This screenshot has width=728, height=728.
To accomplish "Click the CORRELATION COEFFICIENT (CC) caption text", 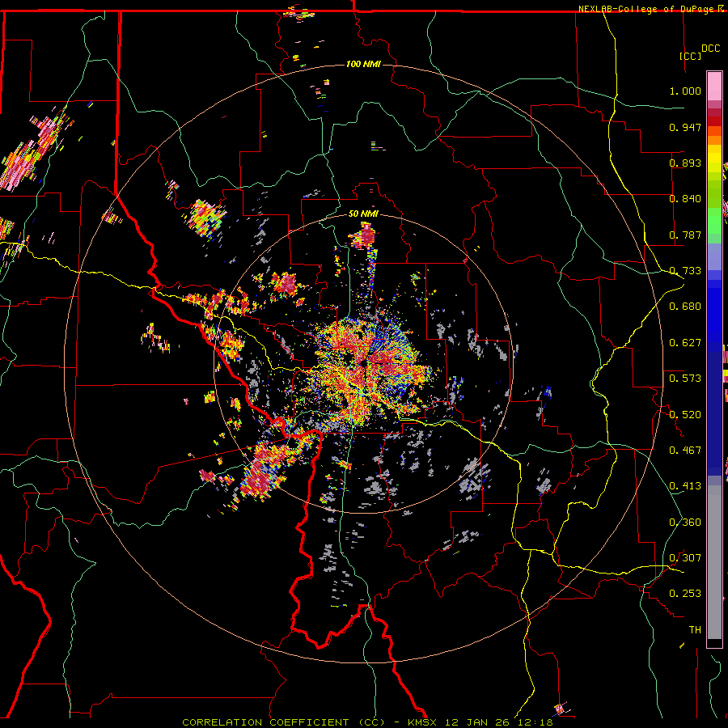I will click(x=284, y=722).
